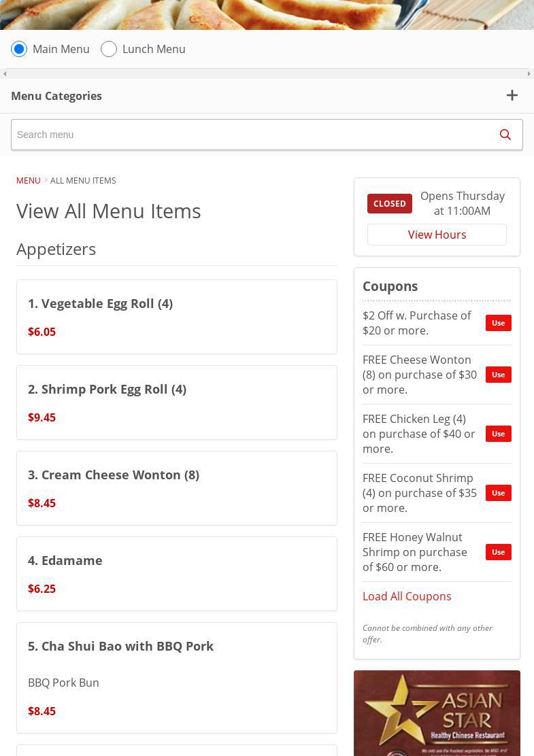The width and height of the screenshot is (534, 756).
Task: Click into the Search menu field
Action: 252,135
